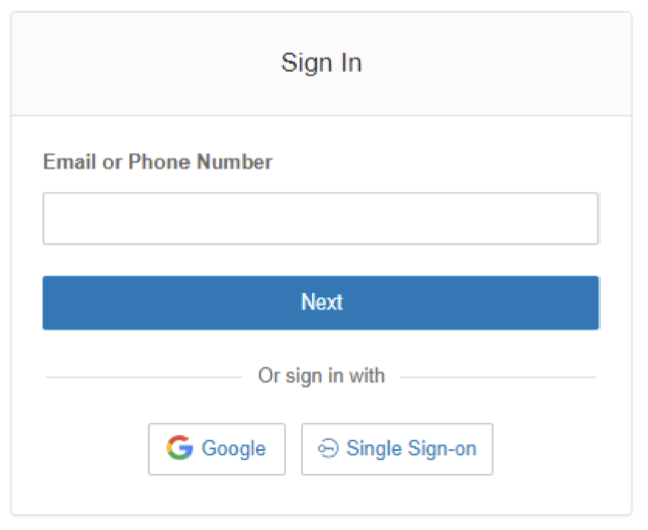Choose the Single Sign-on button

[397, 449]
